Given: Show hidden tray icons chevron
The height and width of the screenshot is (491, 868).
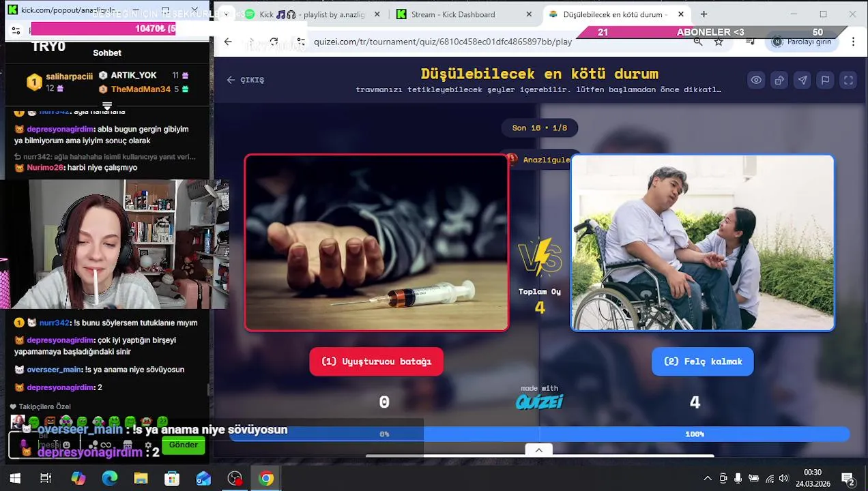Looking at the screenshot, I should tap(708, 479).
